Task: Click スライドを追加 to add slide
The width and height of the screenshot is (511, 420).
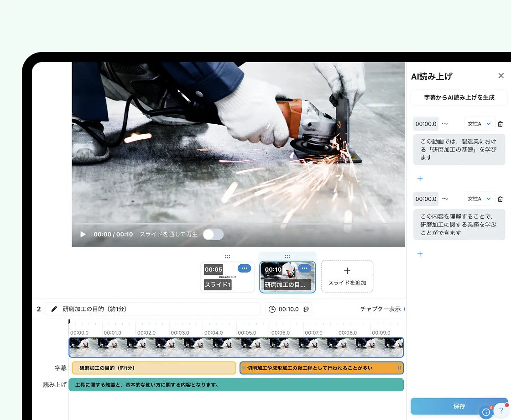Action: coord(347,276)
